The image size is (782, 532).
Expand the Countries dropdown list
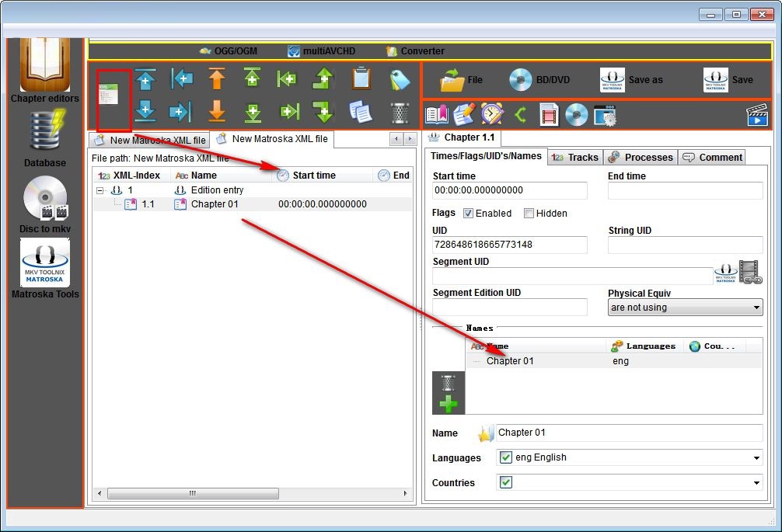756,483
